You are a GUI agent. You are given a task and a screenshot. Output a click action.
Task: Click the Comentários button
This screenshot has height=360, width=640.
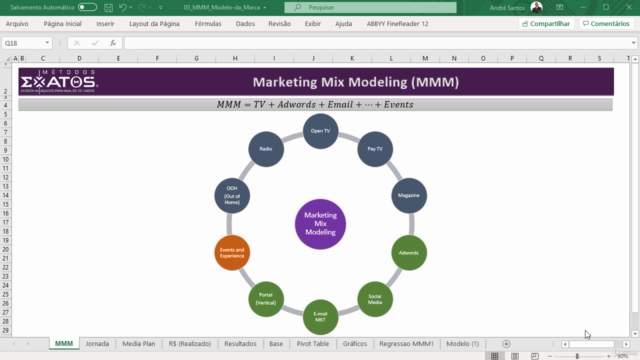(606, 24)
